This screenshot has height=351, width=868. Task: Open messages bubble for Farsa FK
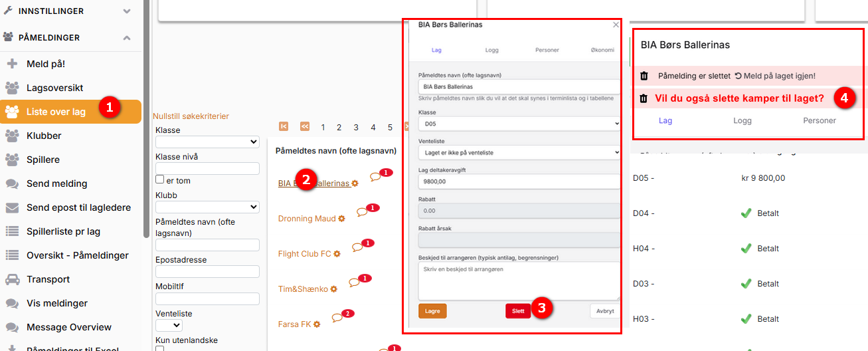pos(337,318)
